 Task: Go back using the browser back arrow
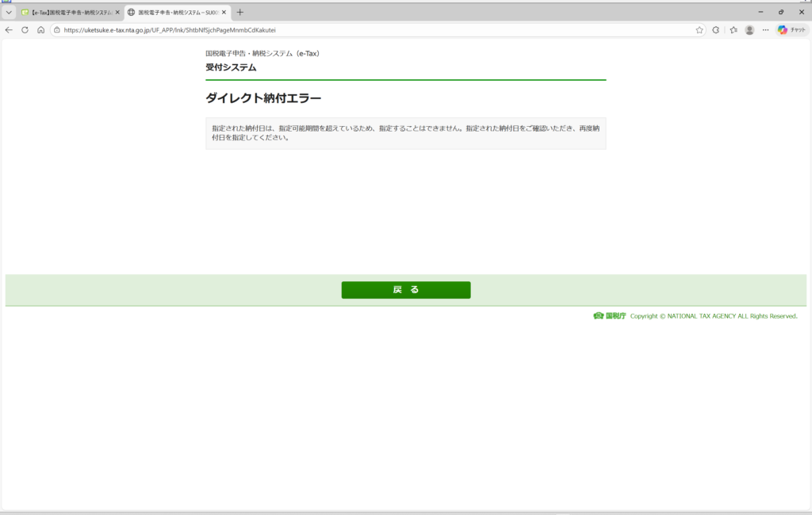click(9, 30)
